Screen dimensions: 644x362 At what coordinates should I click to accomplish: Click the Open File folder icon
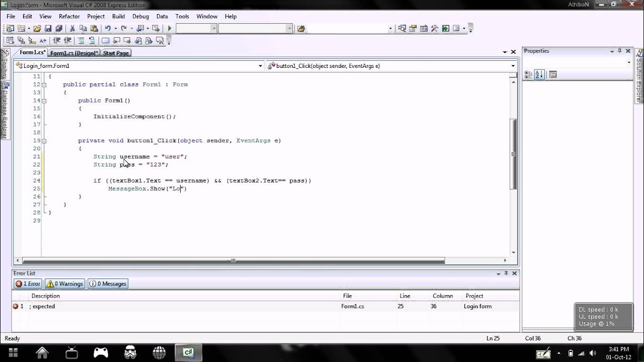tap(37, 29)
